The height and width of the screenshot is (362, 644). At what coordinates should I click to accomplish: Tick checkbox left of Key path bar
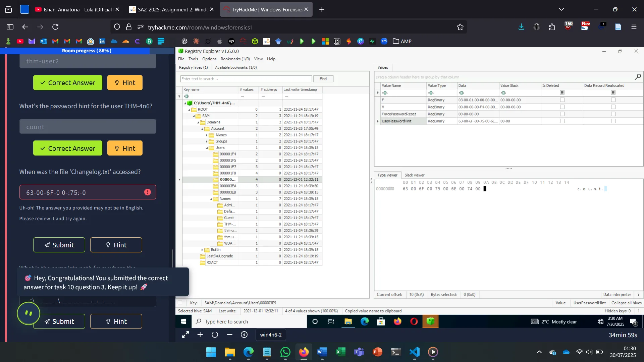coord(180,303)
